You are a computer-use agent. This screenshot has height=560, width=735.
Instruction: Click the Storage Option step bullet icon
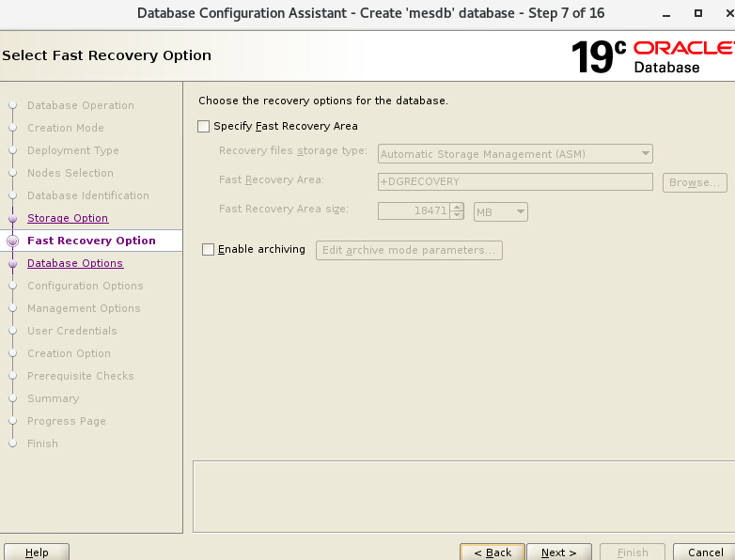12,218
